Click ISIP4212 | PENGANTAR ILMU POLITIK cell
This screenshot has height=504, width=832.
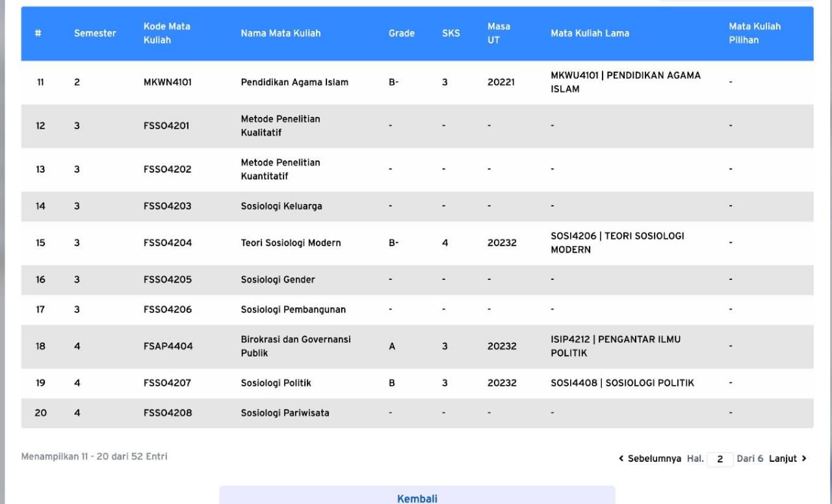(x=616, y=347)
